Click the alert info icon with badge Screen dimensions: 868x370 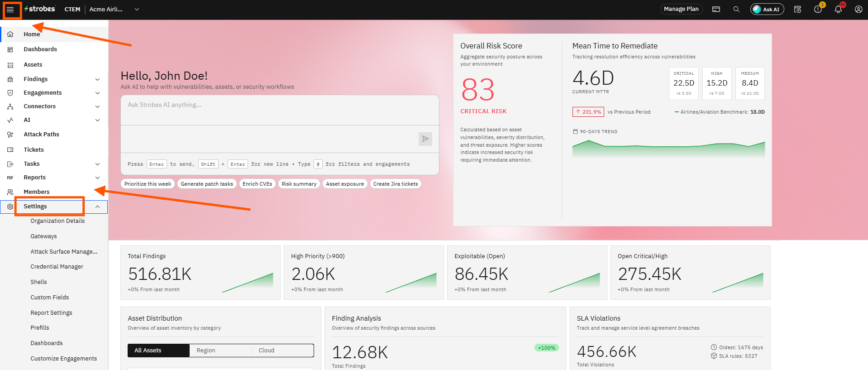point(818,9)
